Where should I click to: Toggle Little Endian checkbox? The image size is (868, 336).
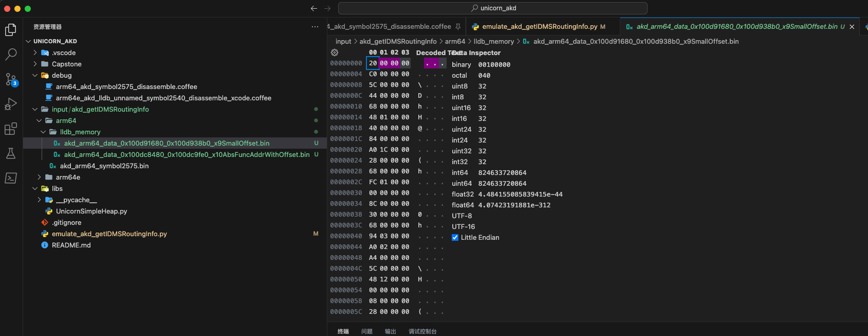(455, 237)
